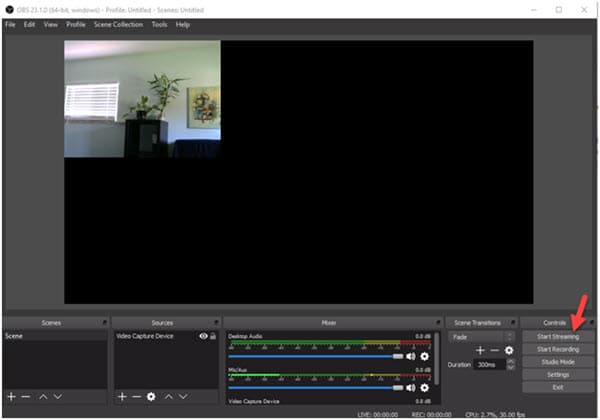Pop out the Scenes dock panel
The width and height of the screenshot is (600, 420).
click(104, 323)
